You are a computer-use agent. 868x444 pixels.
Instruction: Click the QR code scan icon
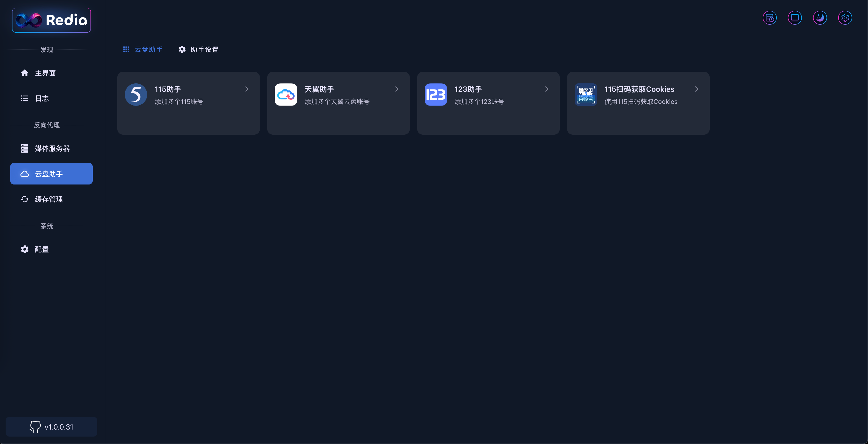pos(586,95)
